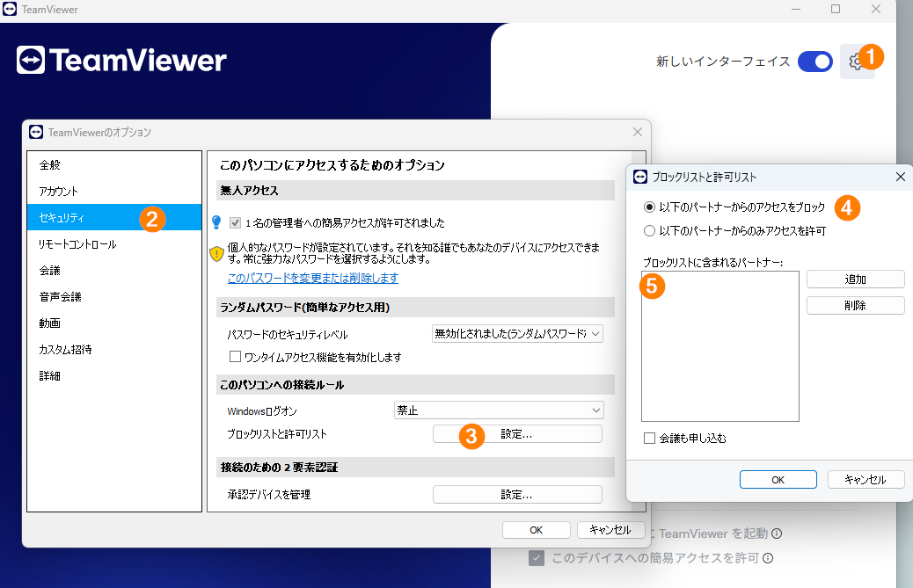Toggle このデバイスへの簡易アクセスを許可 checkbox
The width and height of the screenshot is (913, 588).
[x=537, y=558]
